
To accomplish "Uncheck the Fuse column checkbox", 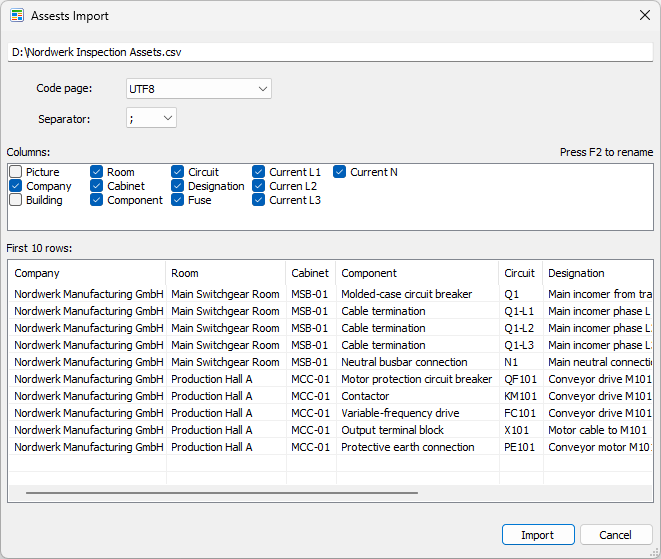I will click(177, 200).
